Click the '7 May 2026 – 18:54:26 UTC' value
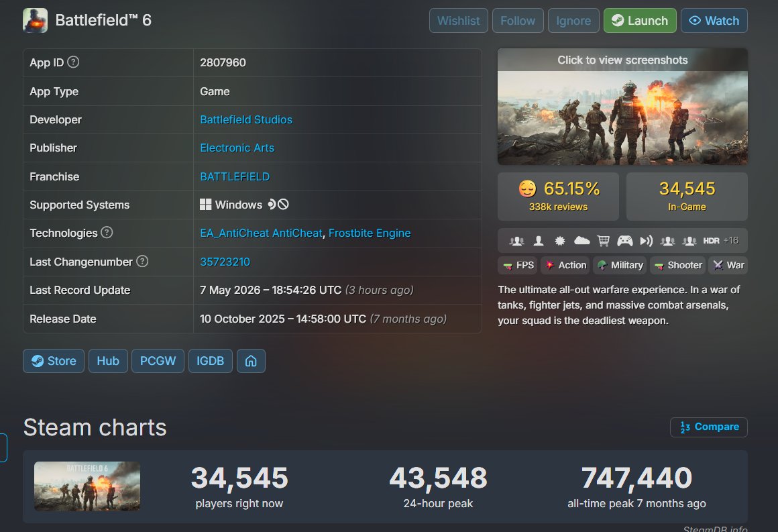The height and width of the screenshot is (532, 778). (270, 290)
